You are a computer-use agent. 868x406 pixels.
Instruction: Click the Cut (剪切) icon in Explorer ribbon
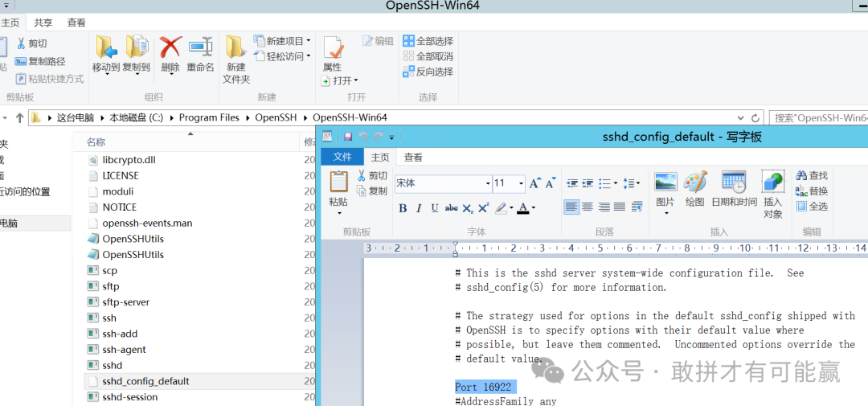(x=20, y=43)
